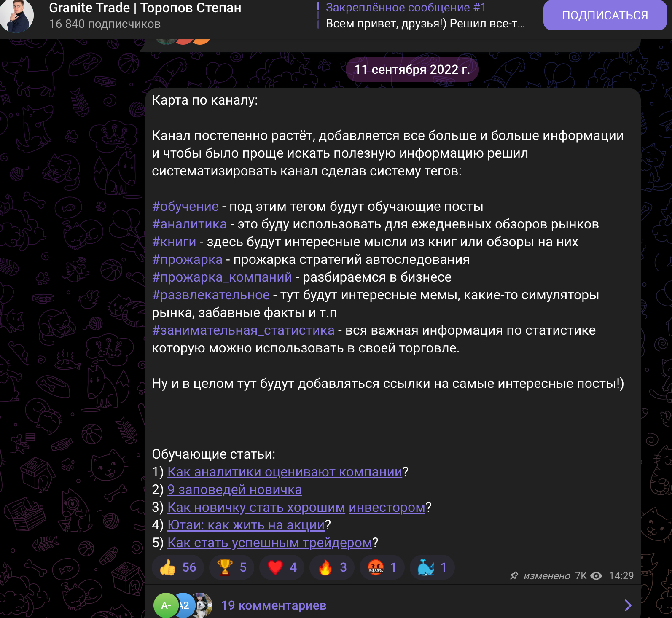The image size is (672, 618).
Task: Toggle the angry swearing face reaction
Action: click(x=382, y=567)
